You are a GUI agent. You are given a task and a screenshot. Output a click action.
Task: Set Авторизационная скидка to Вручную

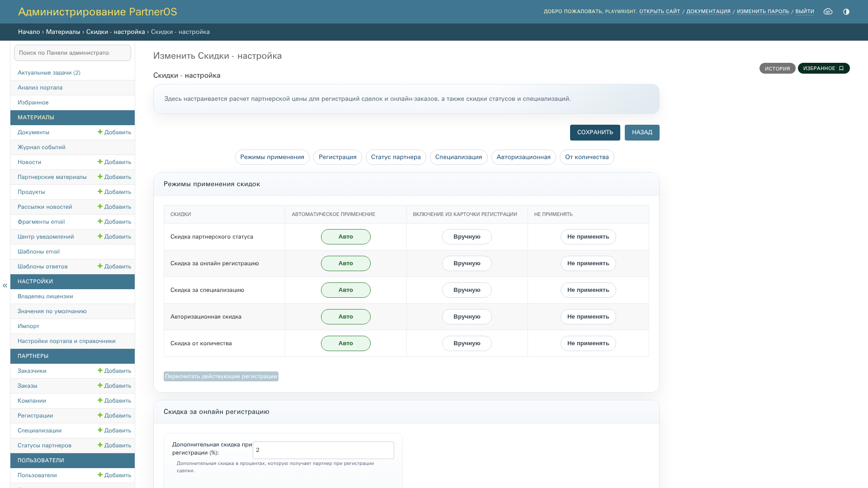[x=467, y=317]
